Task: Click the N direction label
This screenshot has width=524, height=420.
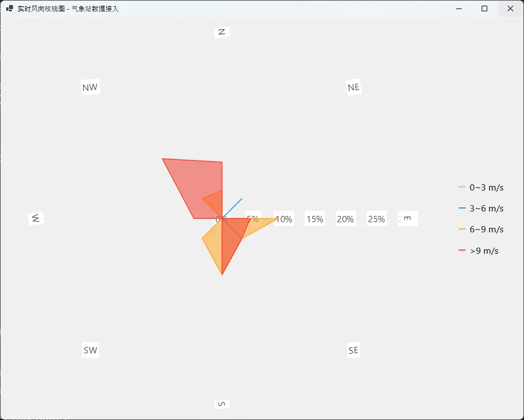Action: [222, 32]
